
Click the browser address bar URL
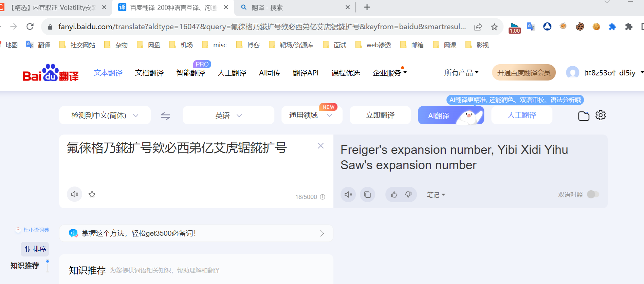[262, 26]
